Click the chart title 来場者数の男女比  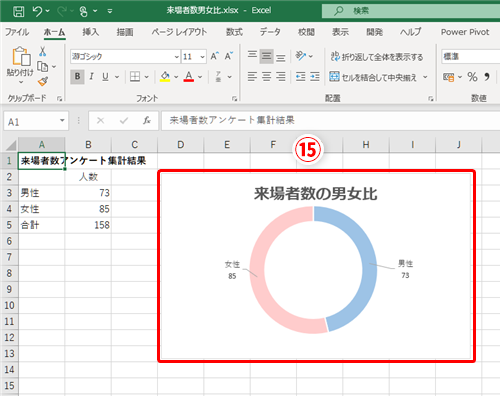(x=315, y=194)
